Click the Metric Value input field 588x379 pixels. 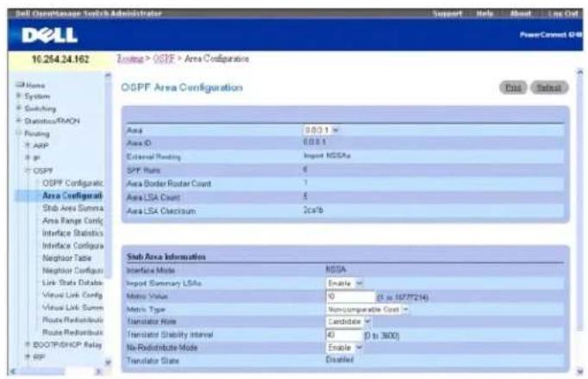pos(350,296)
